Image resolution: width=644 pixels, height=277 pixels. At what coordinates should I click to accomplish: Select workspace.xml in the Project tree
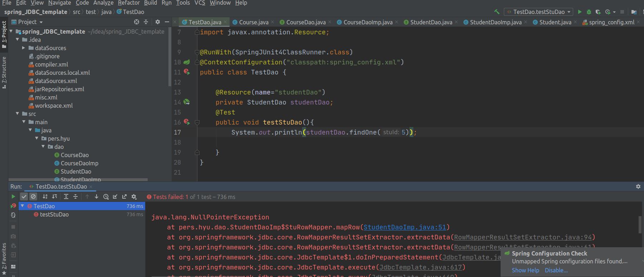tap(54, 106)
